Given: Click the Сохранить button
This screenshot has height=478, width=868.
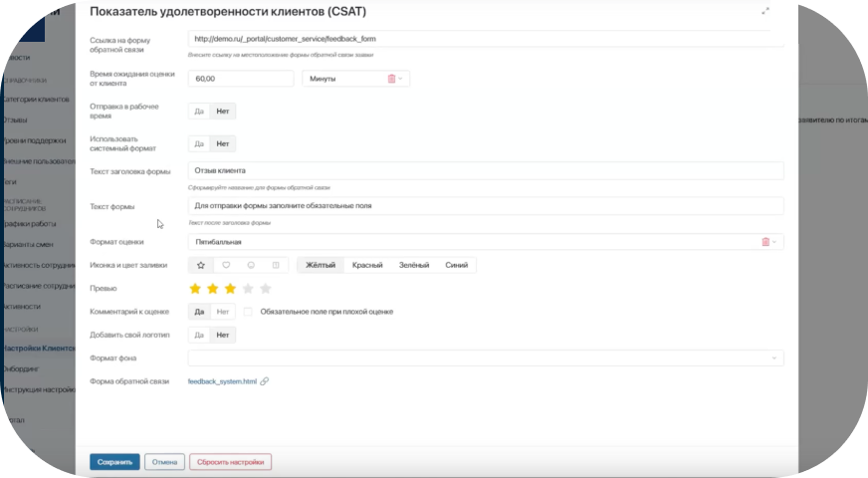Looking at the screenshot, I should (114, 462).
